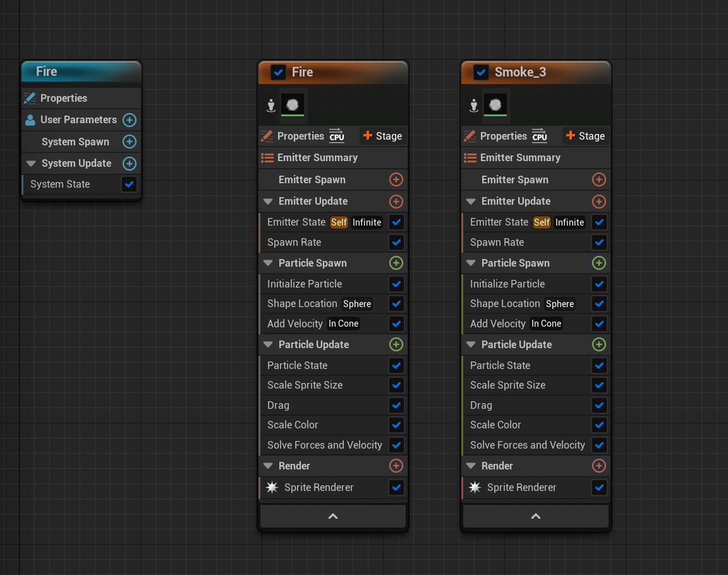Viewport: 728px width, 575px height.
Task: Click Fire emitter's sprite thumbnail preview
Action: pyautogui.click(x=293, y=104)
